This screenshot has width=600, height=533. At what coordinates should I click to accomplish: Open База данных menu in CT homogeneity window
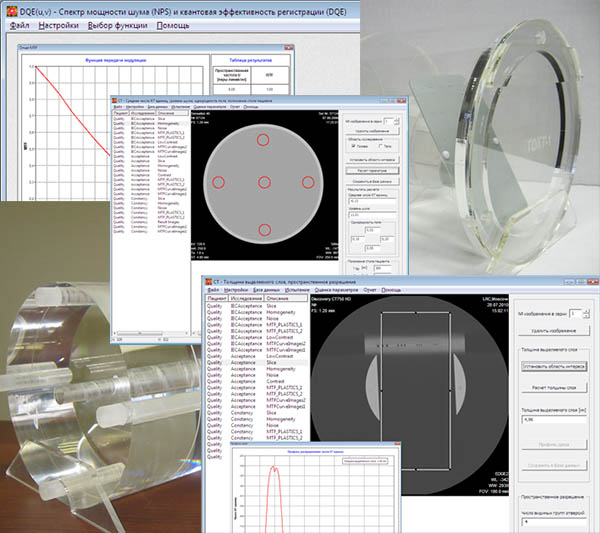pyautogui.click(x=157, y=107)
